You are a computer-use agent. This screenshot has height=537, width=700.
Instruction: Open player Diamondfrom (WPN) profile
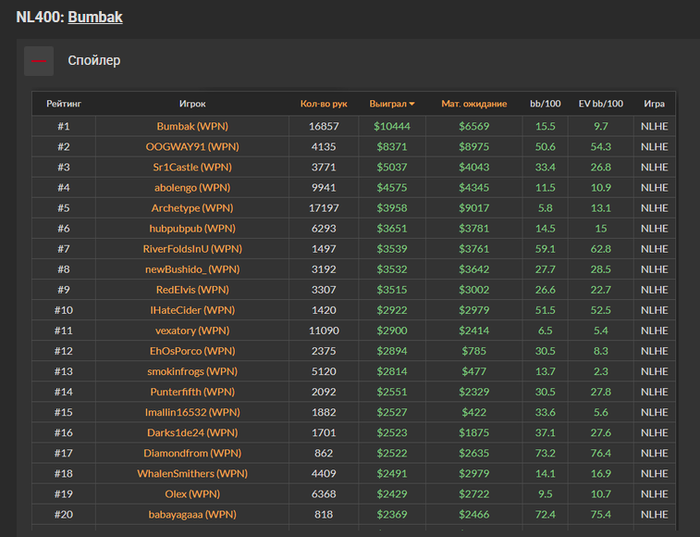(192, 454)
